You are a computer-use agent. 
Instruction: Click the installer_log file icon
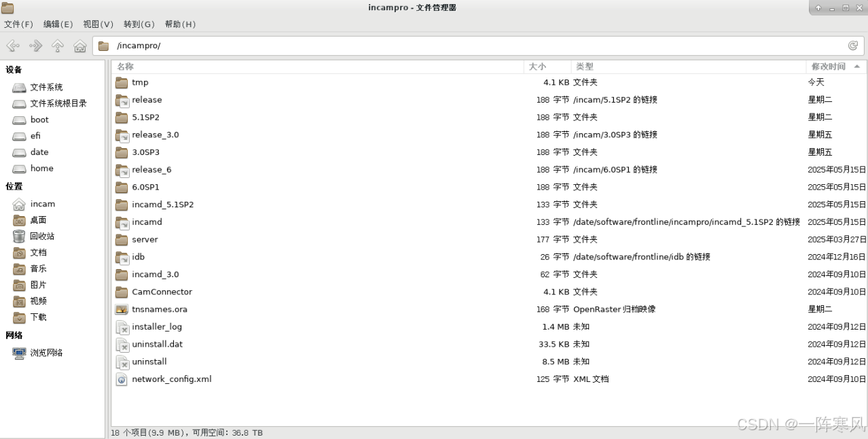pos(122,327)
